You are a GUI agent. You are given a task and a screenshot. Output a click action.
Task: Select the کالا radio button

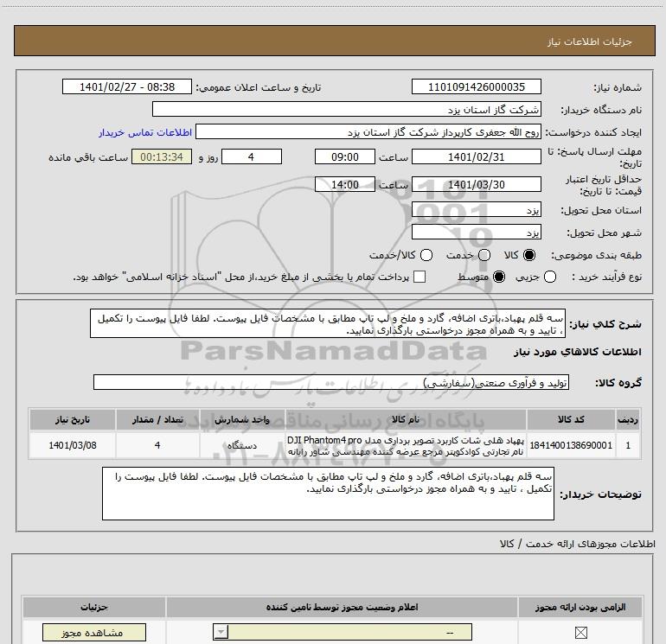[529, 255]
